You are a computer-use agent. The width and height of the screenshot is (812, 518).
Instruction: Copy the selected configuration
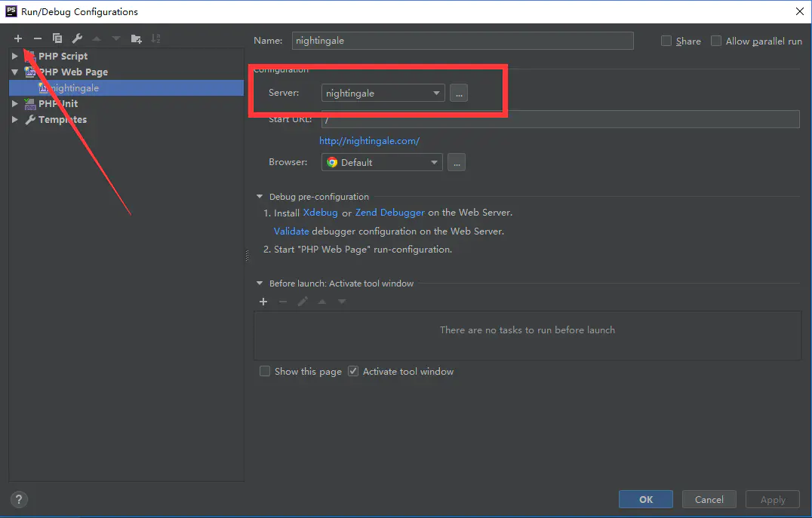[57, 38]
